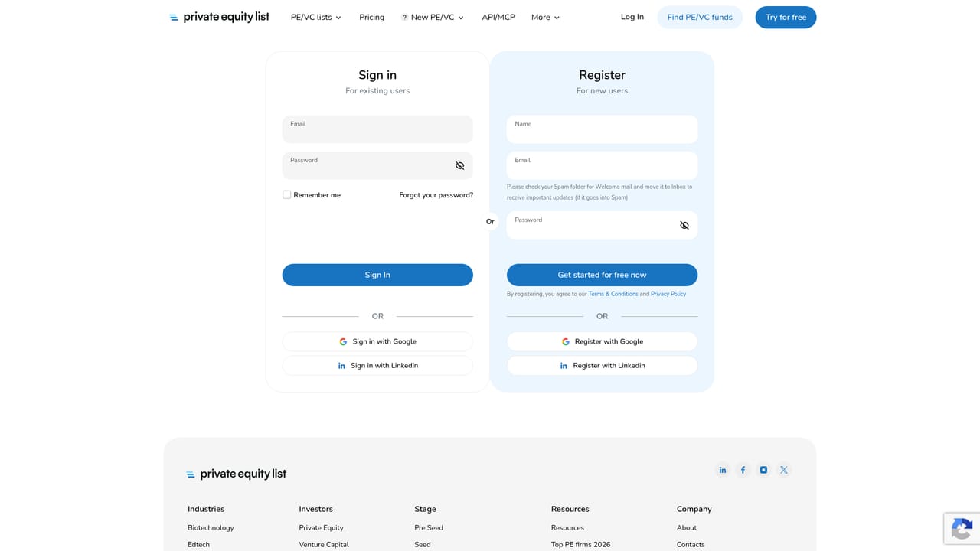The width and height of the screenshot is (980, 551).
Task: Register with Linkedin
Action: pos(602,366)
